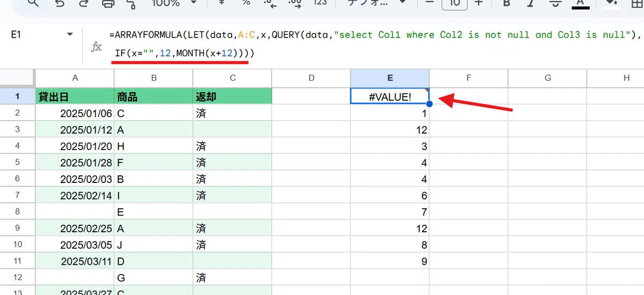Click the print icon in toolbar

coord(108,3)
